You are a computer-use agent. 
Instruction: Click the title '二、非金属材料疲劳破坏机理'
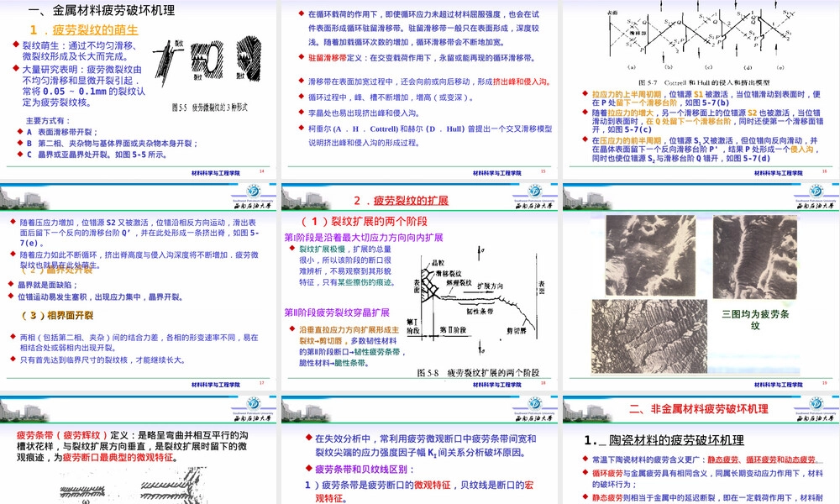click(699, 409)
